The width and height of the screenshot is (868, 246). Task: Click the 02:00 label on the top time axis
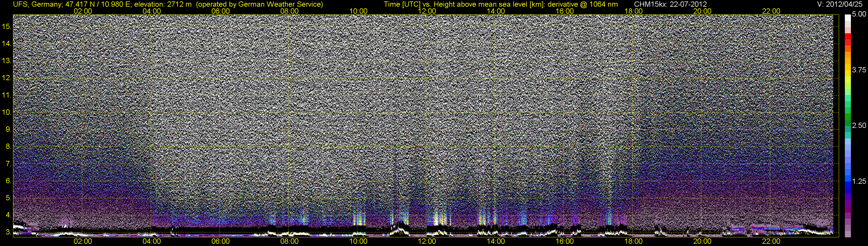tap(83, 11)
